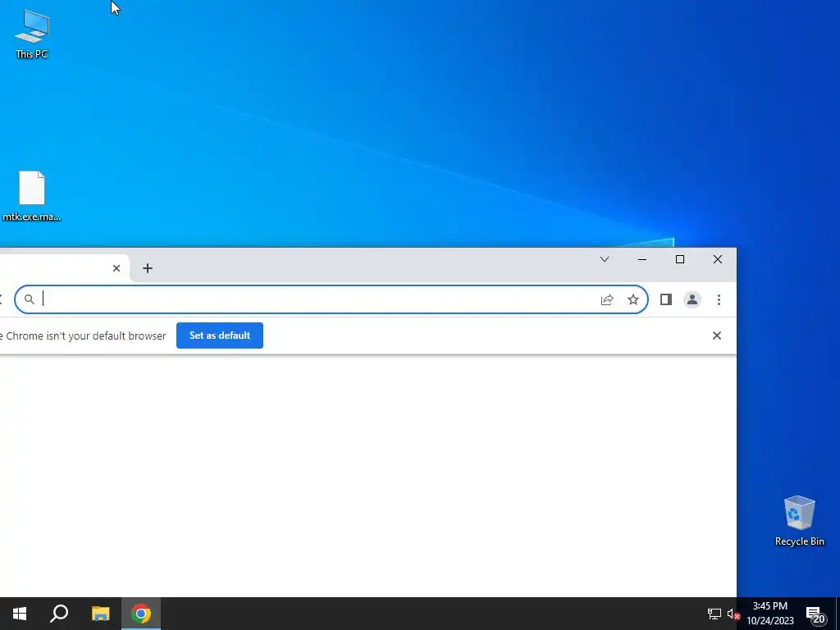
Task: Close the Chrome window
Action: point(718,259)
